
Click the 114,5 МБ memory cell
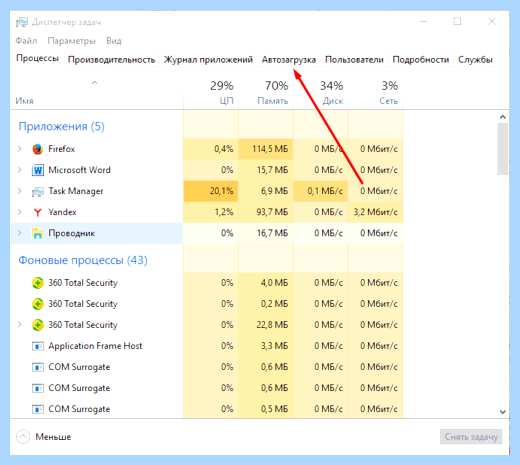point(266,149)
